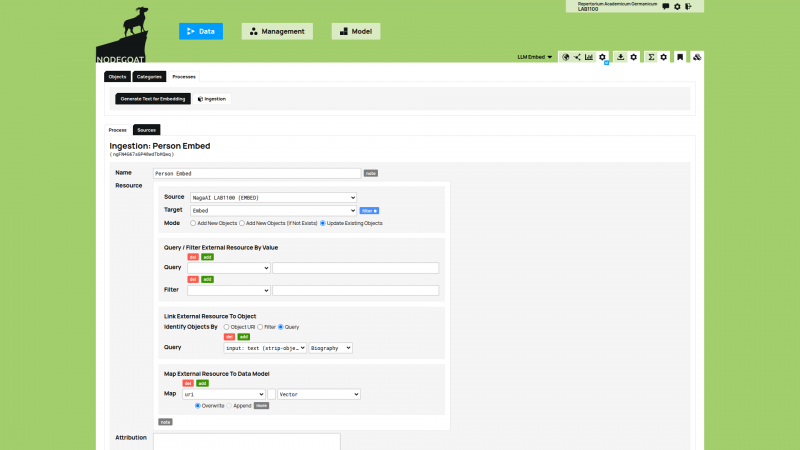Open the Source dropdown 'NagaAI LAB1100 (EMBED)'
800x450 pixels.
(273, 198)
